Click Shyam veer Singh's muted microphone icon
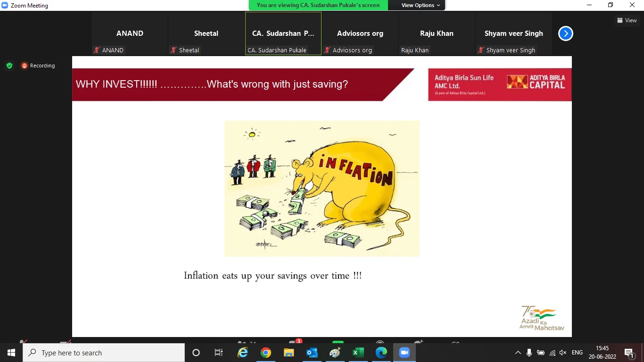 coord(481,50)
